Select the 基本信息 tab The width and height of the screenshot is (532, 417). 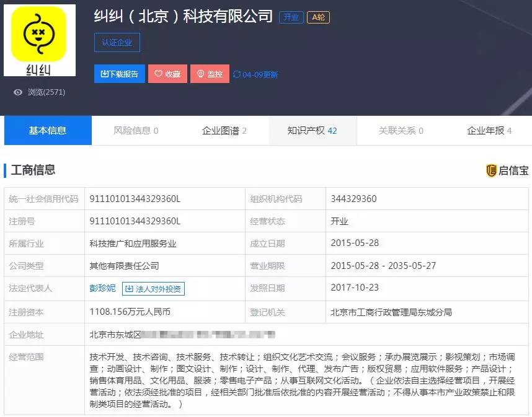(x=47, y=131)
